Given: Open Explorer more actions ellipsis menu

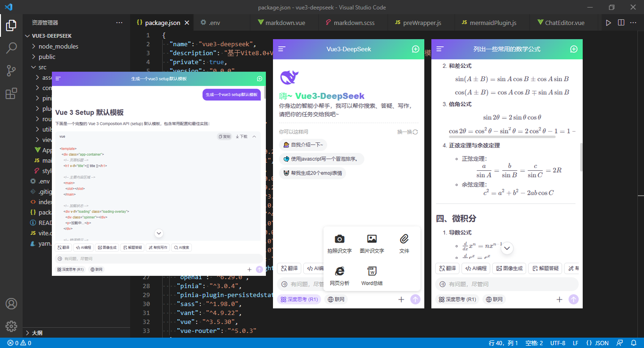Looking at the screenshot, I should pos(119,23).
